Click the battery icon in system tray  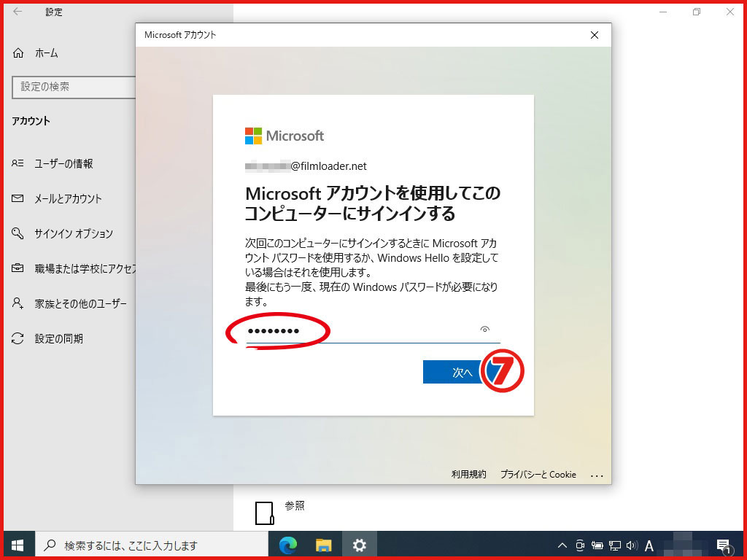[x=597, y=545]
